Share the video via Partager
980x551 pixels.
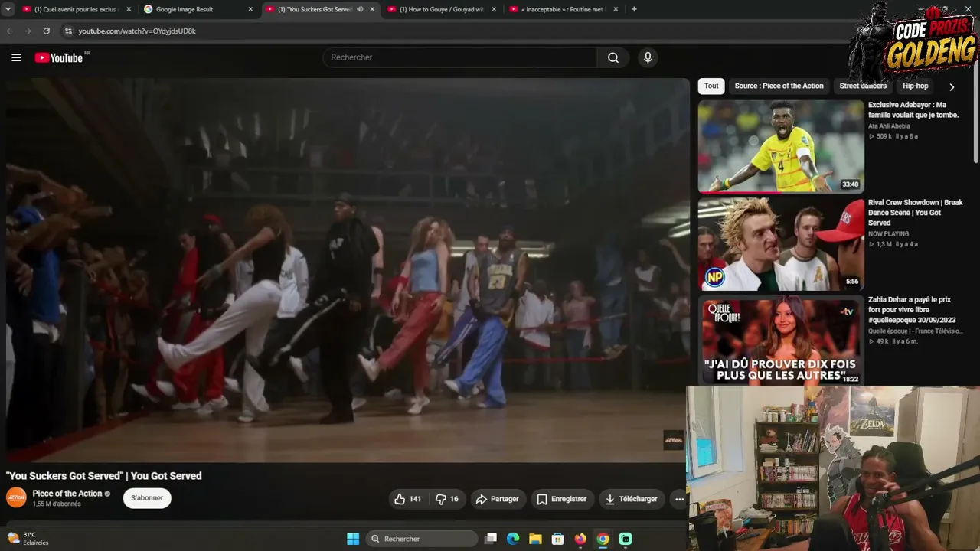[498, 499]
